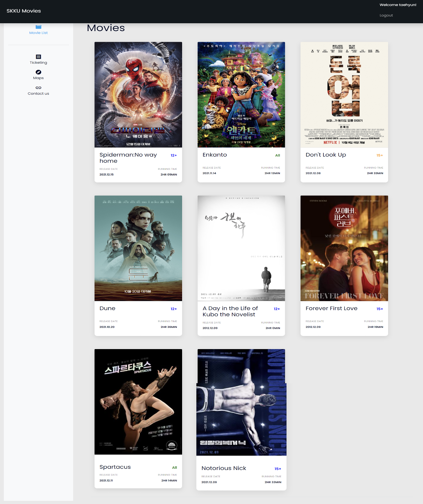Click the Maps compass icon
This screenshot has height=504, width=423.
[x=38, y=72]
